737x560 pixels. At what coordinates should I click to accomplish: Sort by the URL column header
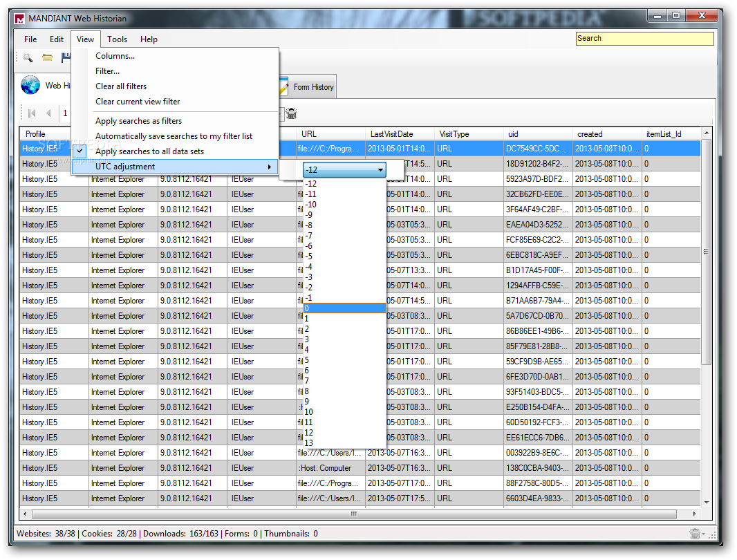coord(330,134)
